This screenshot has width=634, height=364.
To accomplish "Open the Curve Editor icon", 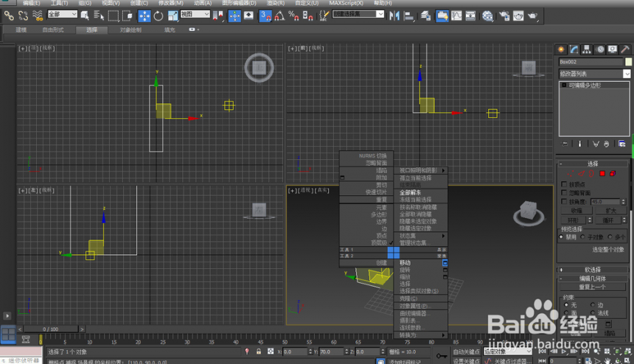I will coord(456,15).
